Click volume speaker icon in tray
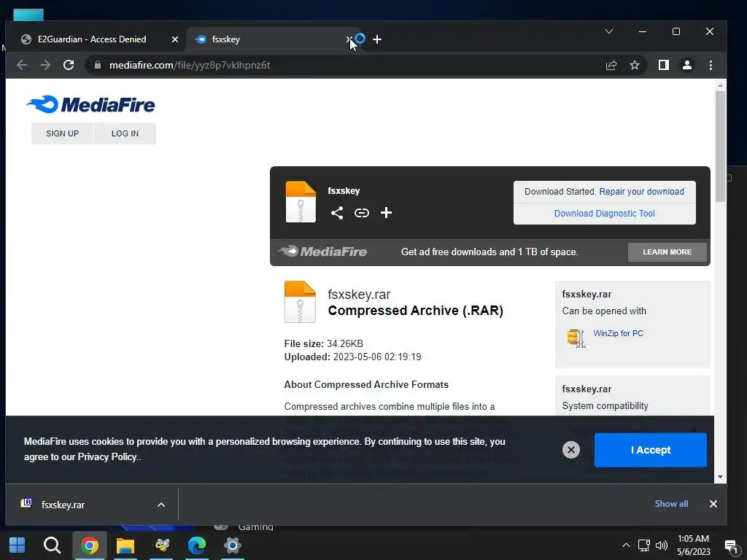Viewport: 747px width, 560px height. coord(661,545)
